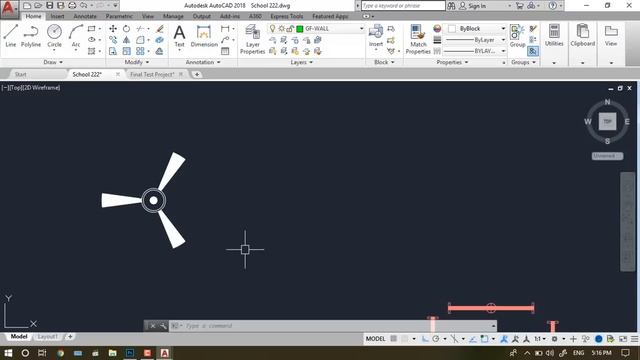Open the annotation scale 1:1 dropdown
Screen dimensions: 640x360
(x=540, y=339)
